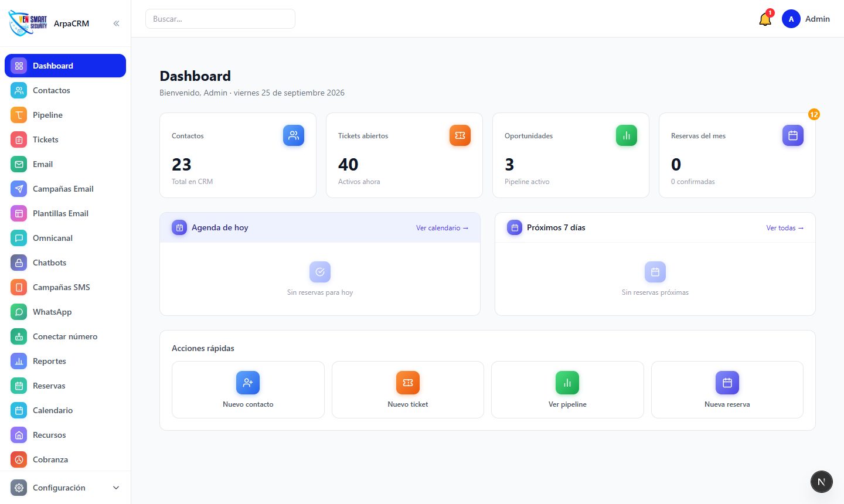This screenshot has height=504, width=844.
Task: Open Campañas SMS in the sidebar
Action: pos(65,287)
